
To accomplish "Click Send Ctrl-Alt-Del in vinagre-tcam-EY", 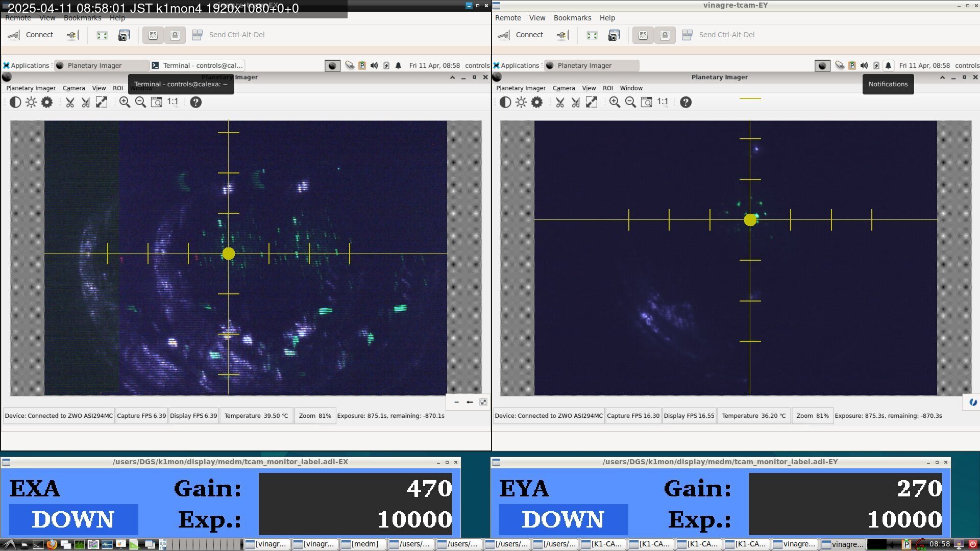I will 718,35.
